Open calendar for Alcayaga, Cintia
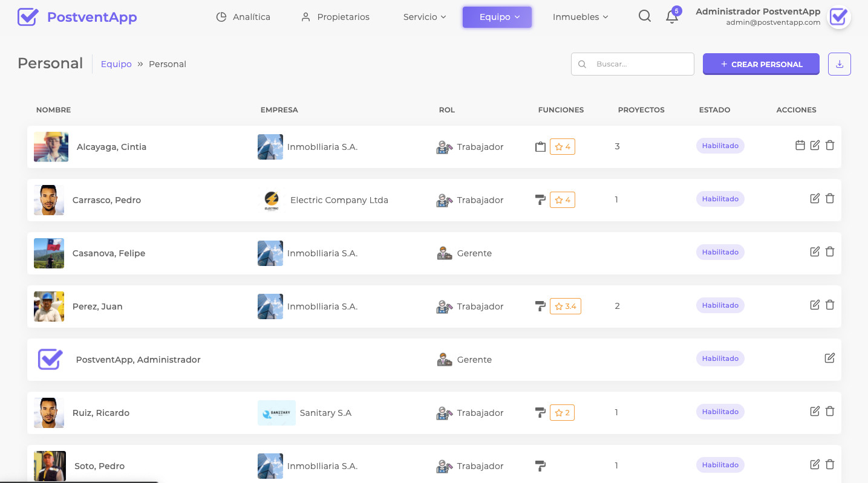This screenshot has width=868, height=483. click(x=800, y=145)
